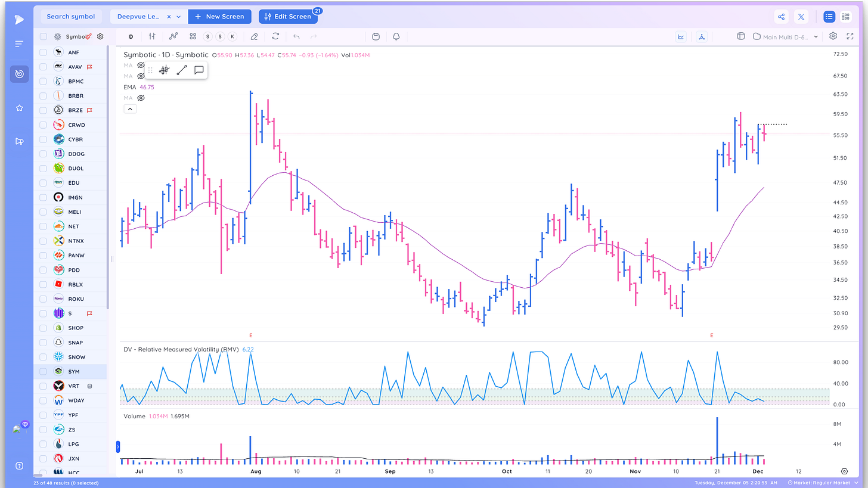The image size is (868, 488).
Task: Select the screener target icon in sidebar
Action: click(19, 74)
